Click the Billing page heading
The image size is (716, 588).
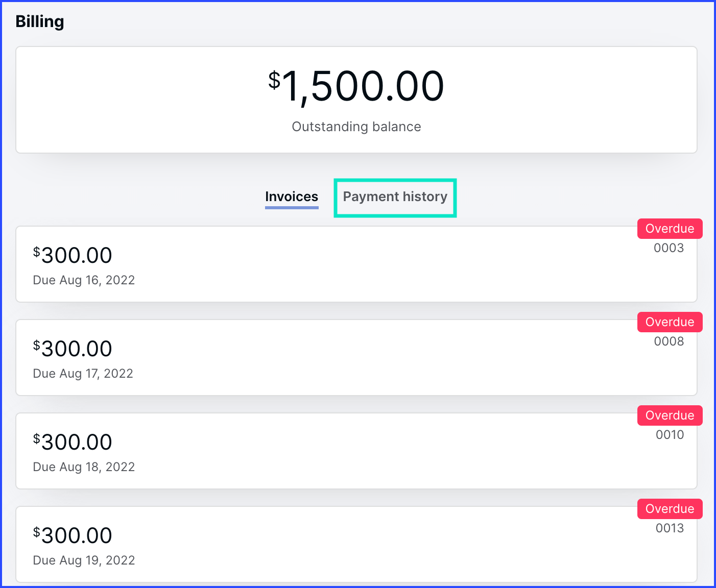point(40,21)
